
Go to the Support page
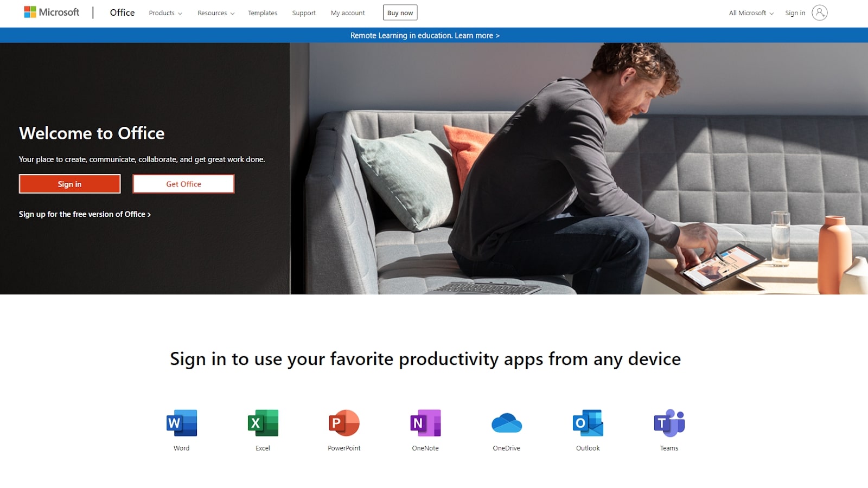(x=304, y=13)
